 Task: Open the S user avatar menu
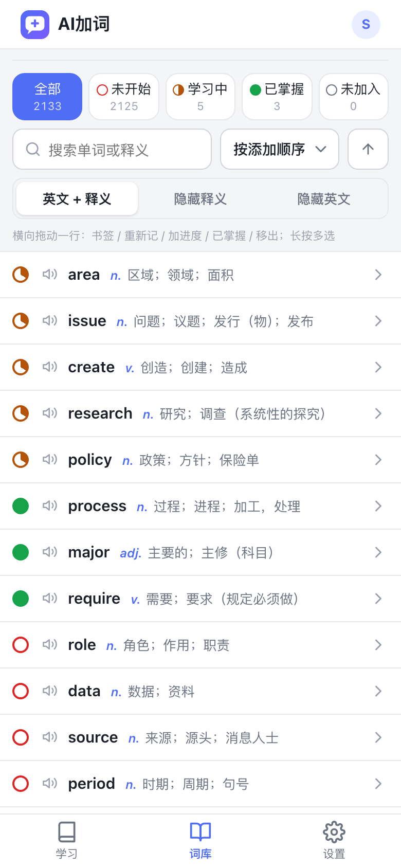(366, 24)
